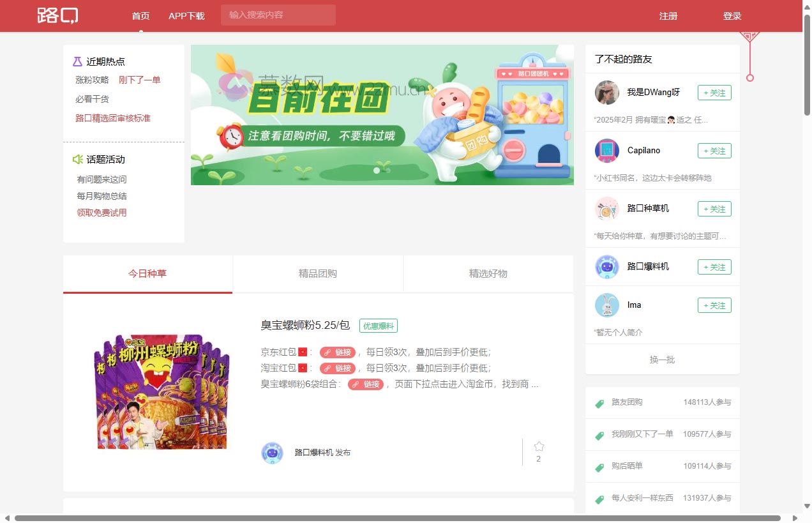Open the 路口爆料机 avatar on the post

[x=272, y=452]
